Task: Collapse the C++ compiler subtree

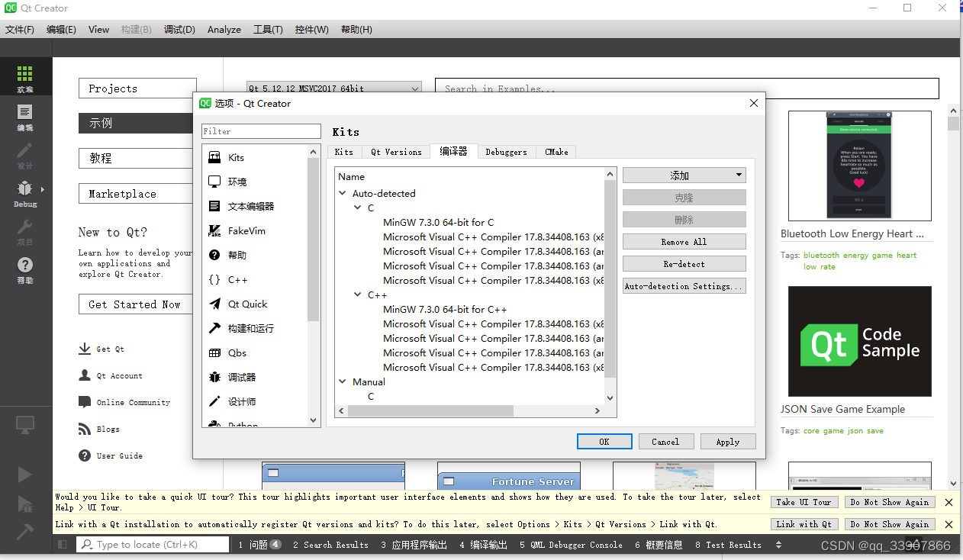Action: point(357,294)
